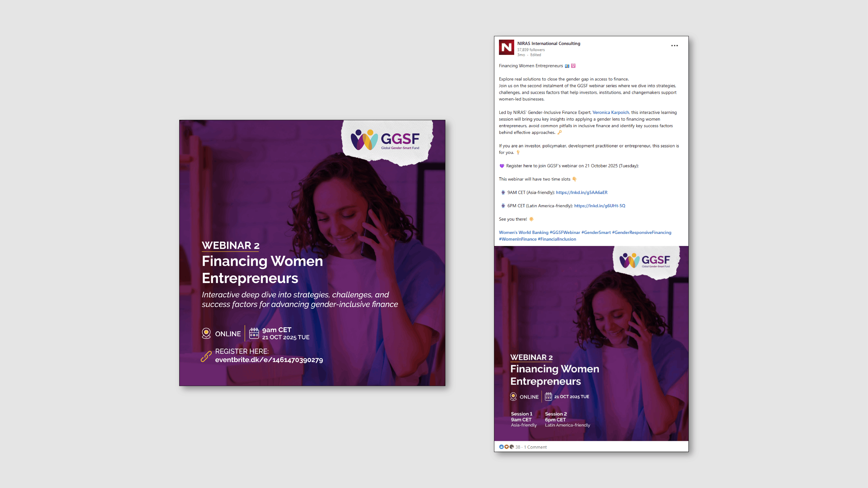Click the NIRAS red N logo

506,48
